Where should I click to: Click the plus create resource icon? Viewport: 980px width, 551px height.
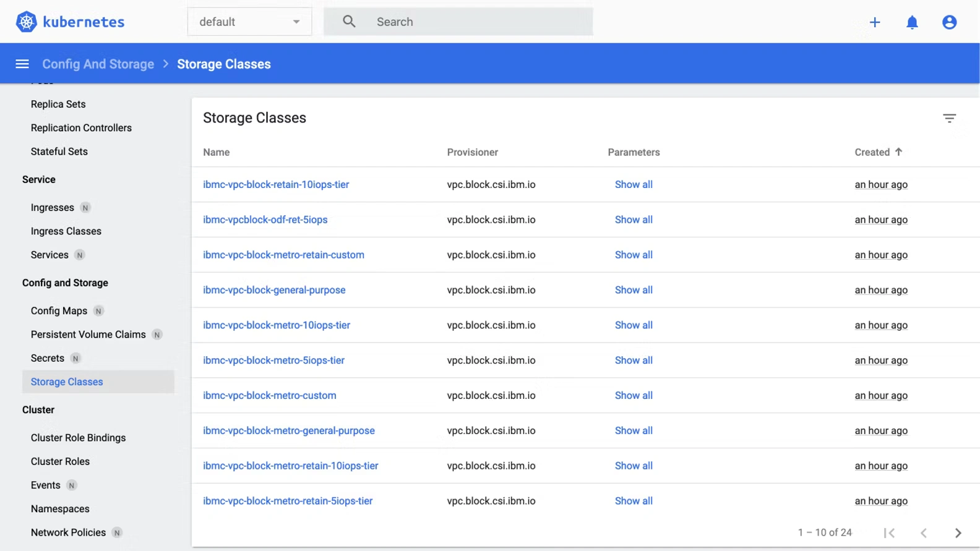tap(875, 22)
